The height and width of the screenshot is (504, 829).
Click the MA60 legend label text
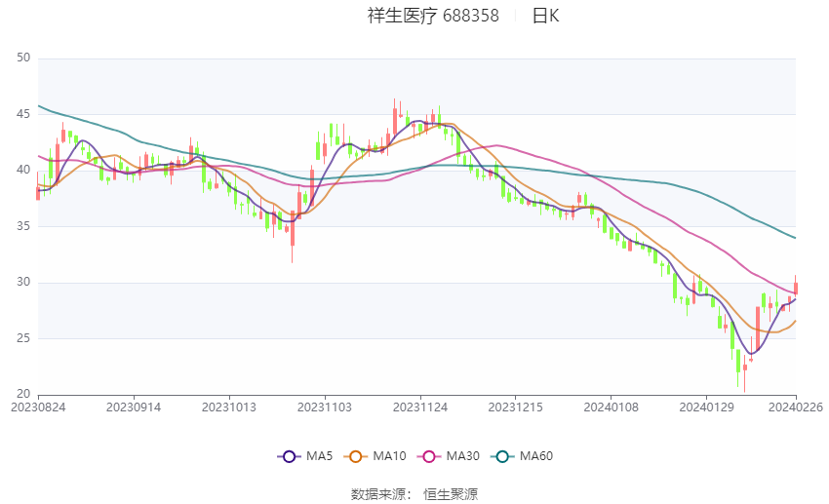point(536,456)
